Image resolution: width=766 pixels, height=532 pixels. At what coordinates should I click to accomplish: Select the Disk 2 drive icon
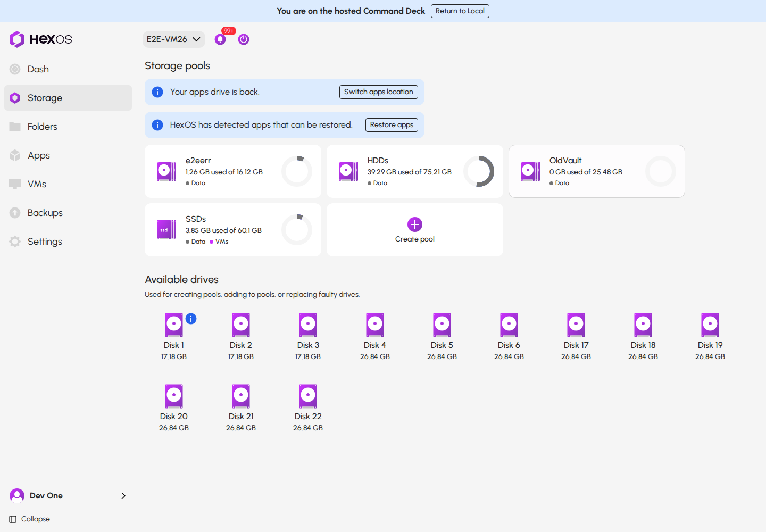pos(241,325)
